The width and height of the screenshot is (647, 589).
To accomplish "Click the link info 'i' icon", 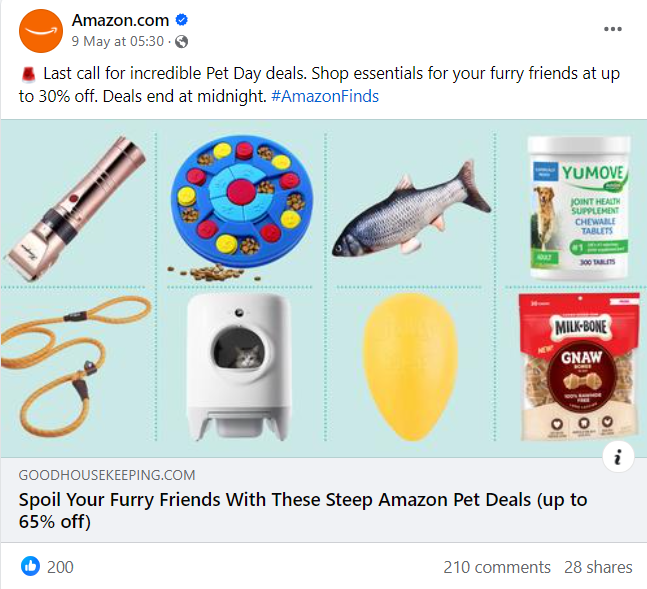I will (x=618, y=457).
